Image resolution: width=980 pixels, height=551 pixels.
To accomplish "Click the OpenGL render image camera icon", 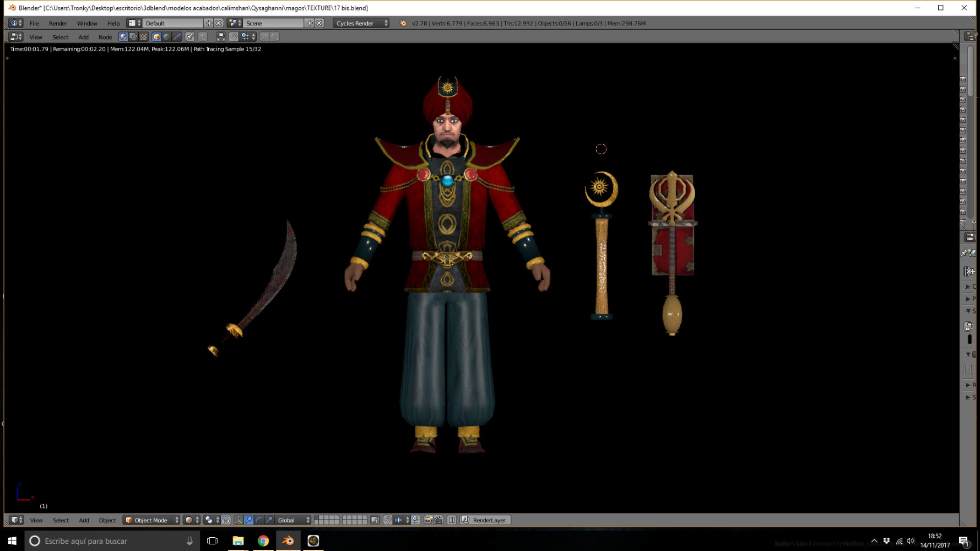I will click(x=428, y=520).
